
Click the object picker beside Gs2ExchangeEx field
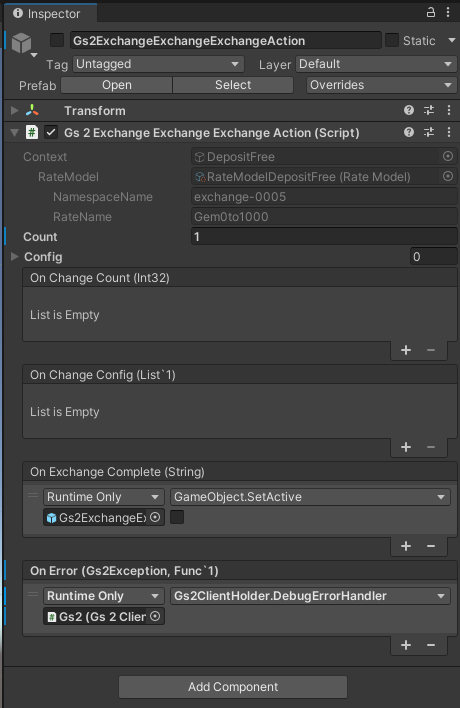[155, 517]
